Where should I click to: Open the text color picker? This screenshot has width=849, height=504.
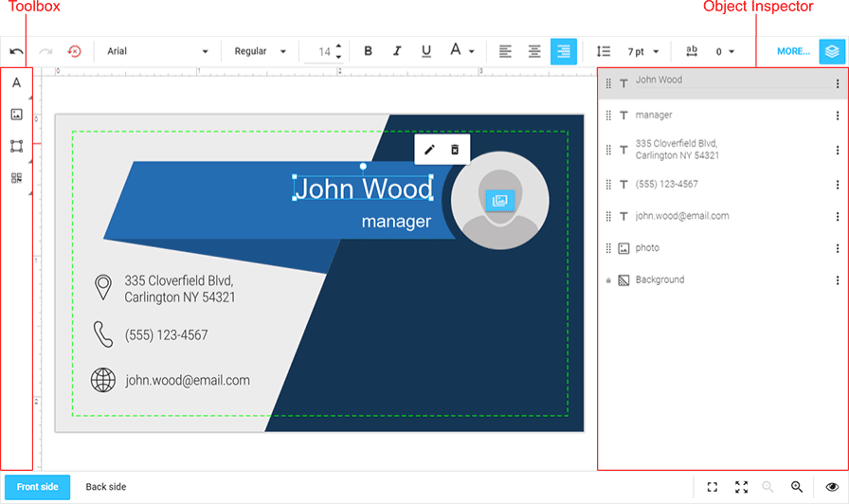coord(461,51)
